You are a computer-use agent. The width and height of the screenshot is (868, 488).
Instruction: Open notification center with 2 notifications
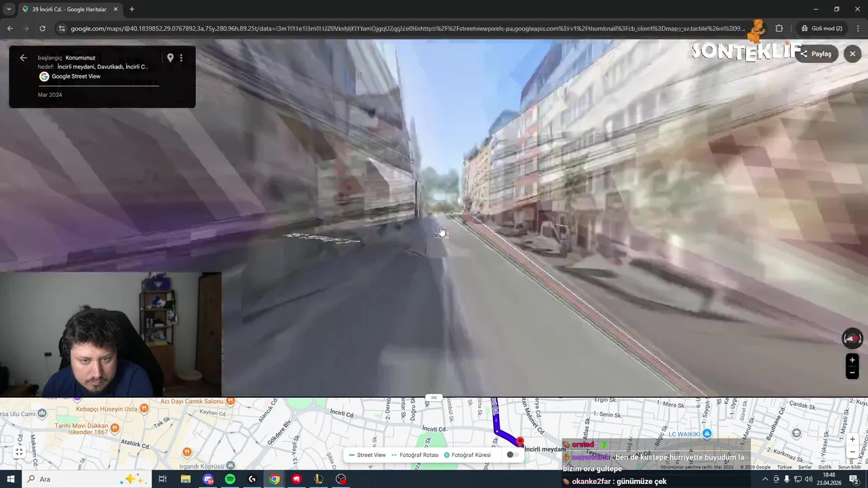pos(854,479)
